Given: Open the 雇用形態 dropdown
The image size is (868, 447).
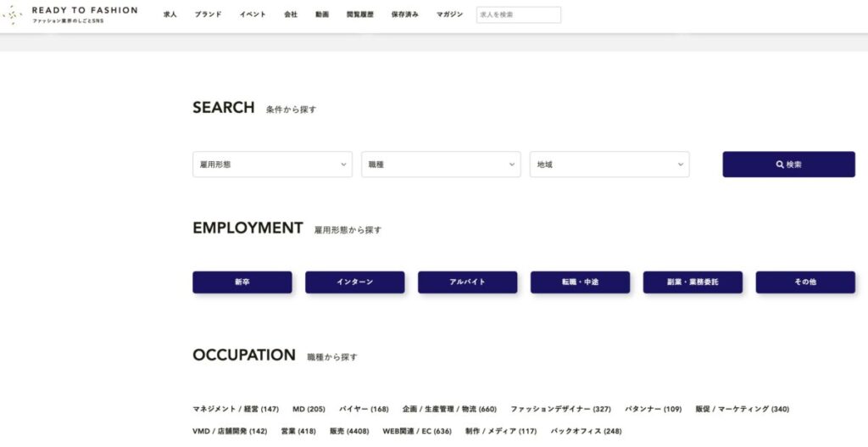Looking at the screenshot, I should (272, 165).
